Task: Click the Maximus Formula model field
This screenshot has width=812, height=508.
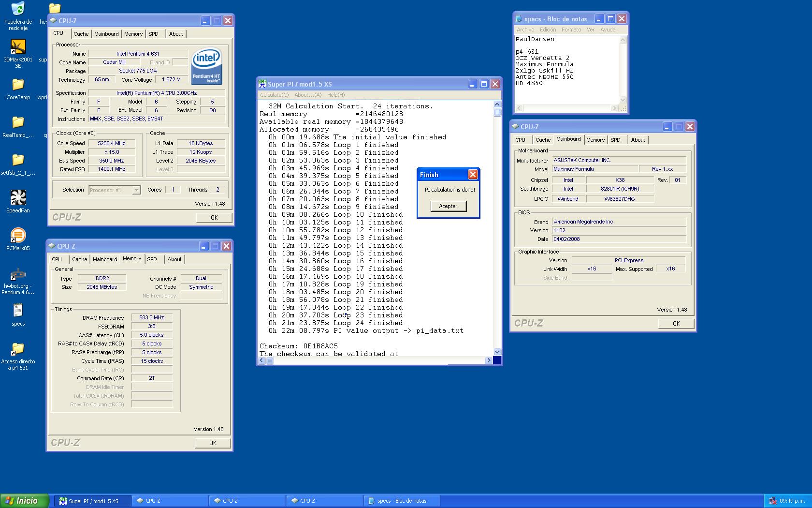Action: coord(594,169)
